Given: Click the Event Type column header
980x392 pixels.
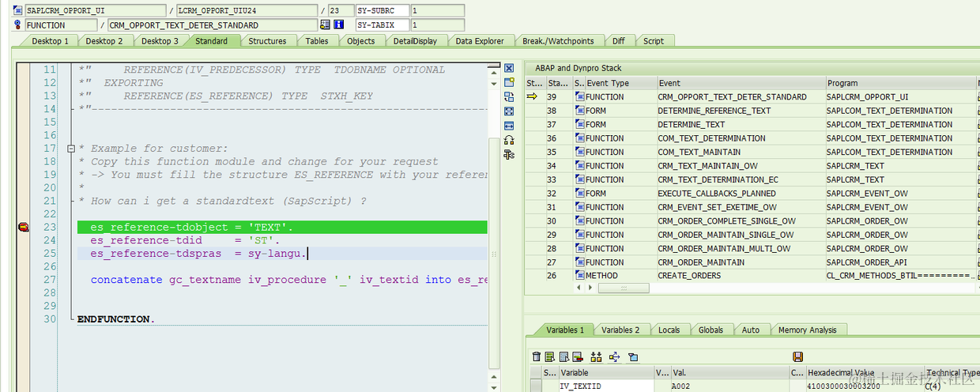Looking at the screenshot, I should (621, 83).
